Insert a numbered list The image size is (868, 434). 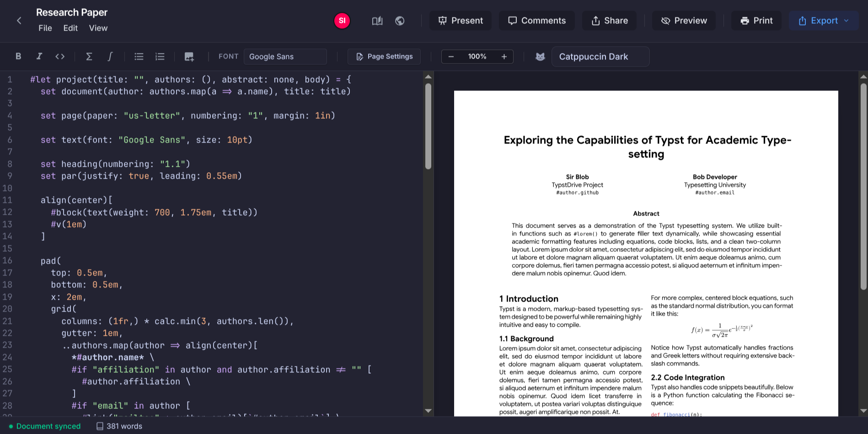pos(160,56)
